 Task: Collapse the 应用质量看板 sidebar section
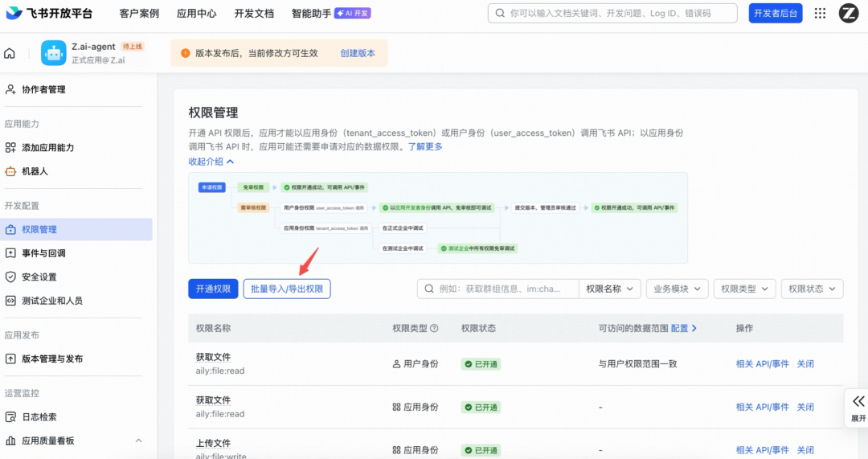tap(138, 441)
